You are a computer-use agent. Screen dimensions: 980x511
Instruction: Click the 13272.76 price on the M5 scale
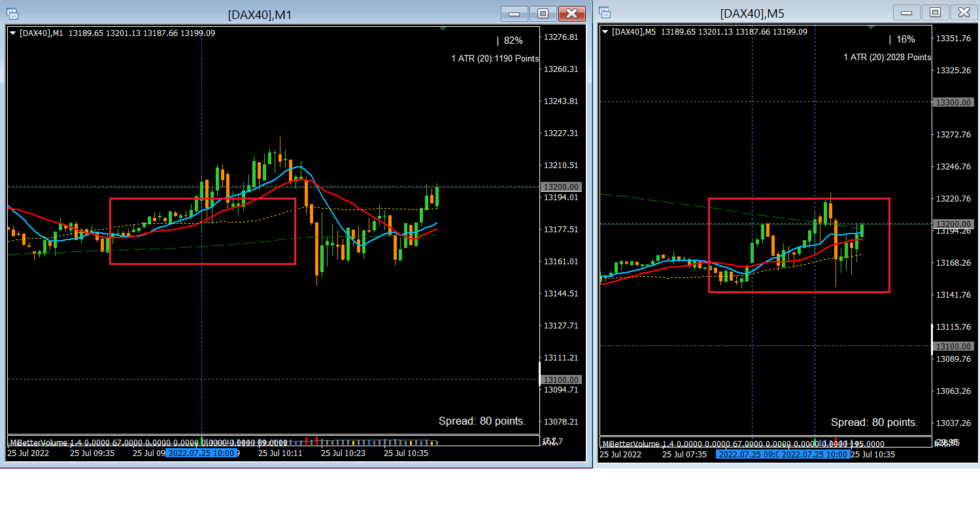pyautogui.click(x=953, y=135)
